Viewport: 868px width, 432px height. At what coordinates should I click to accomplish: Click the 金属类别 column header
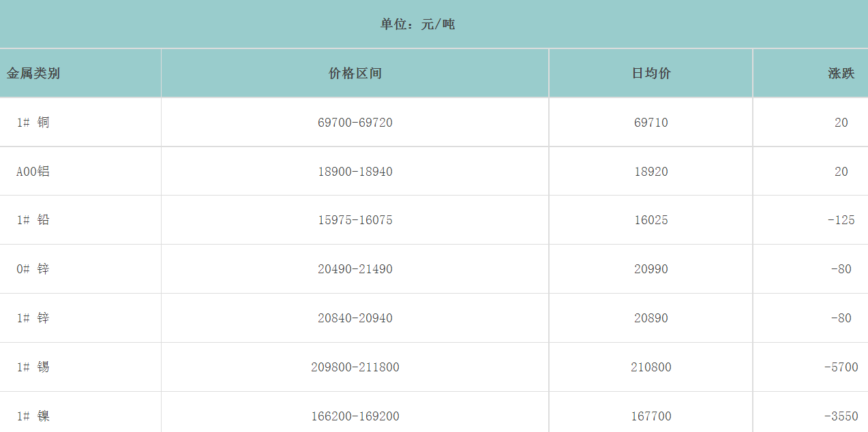(33, 74)
